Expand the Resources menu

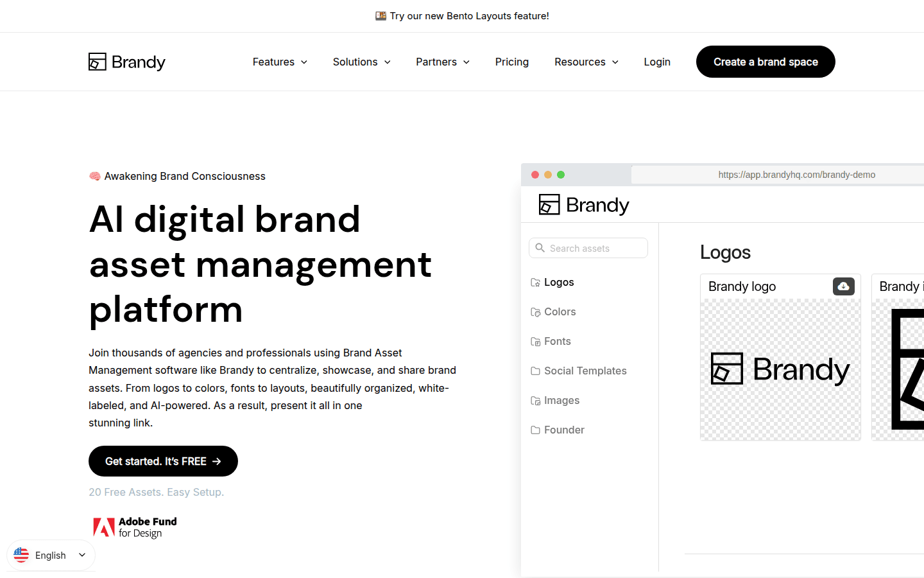click(586, 62)
